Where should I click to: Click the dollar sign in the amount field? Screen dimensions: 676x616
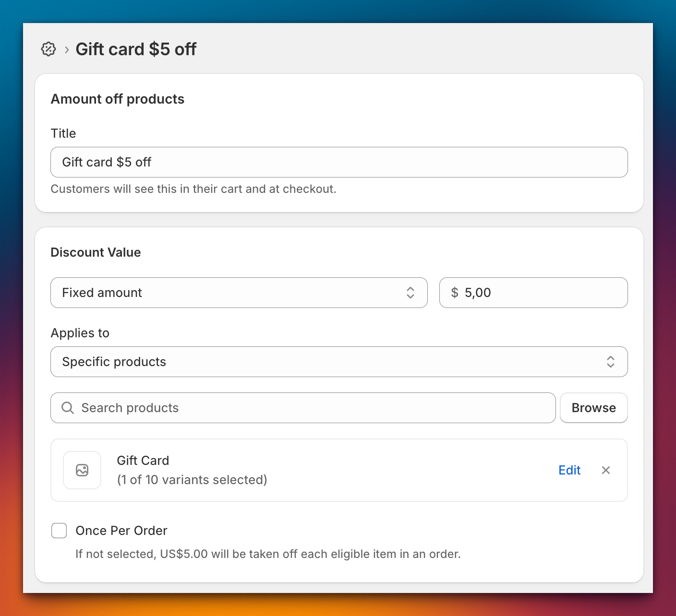click(x=454, y=293)
